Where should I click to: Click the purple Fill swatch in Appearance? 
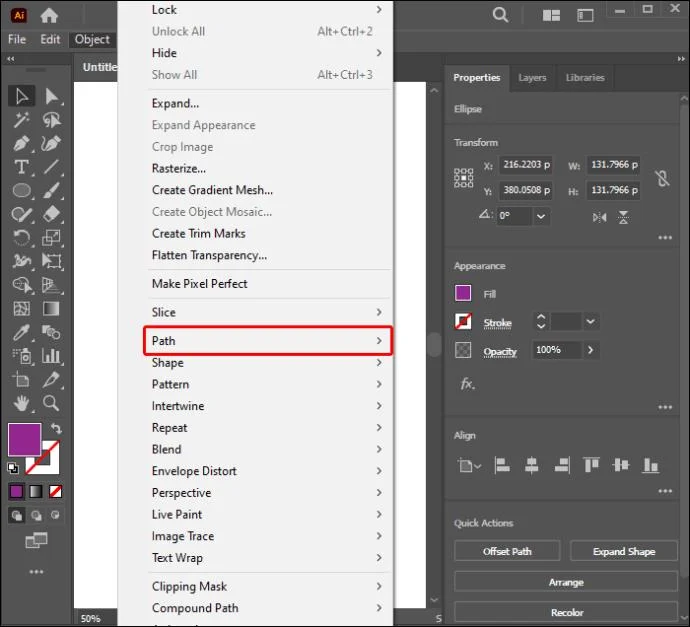click(463, 293)
